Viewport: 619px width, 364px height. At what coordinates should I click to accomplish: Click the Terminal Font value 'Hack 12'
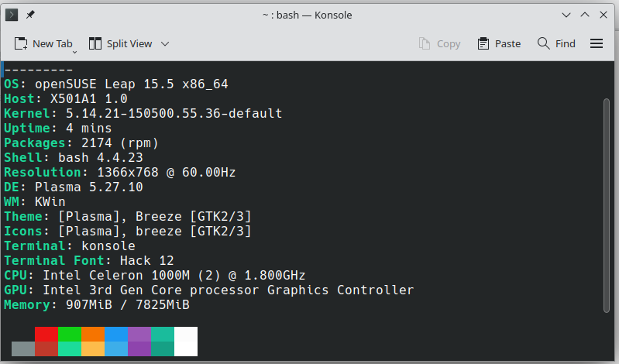pyautogui.click(x=147, y=260)
